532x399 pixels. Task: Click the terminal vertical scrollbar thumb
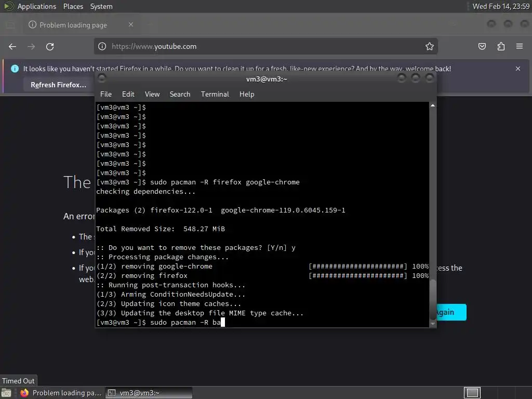point(433,299)
